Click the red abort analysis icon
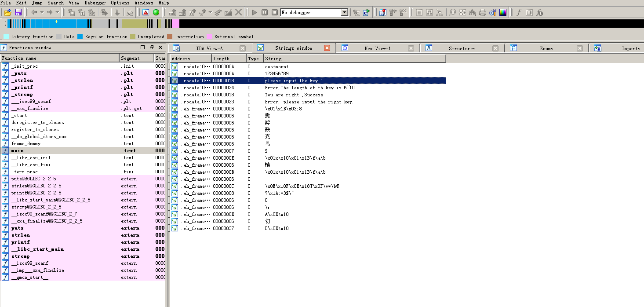Screen dimensions: 644x307 tap(146, 12)
